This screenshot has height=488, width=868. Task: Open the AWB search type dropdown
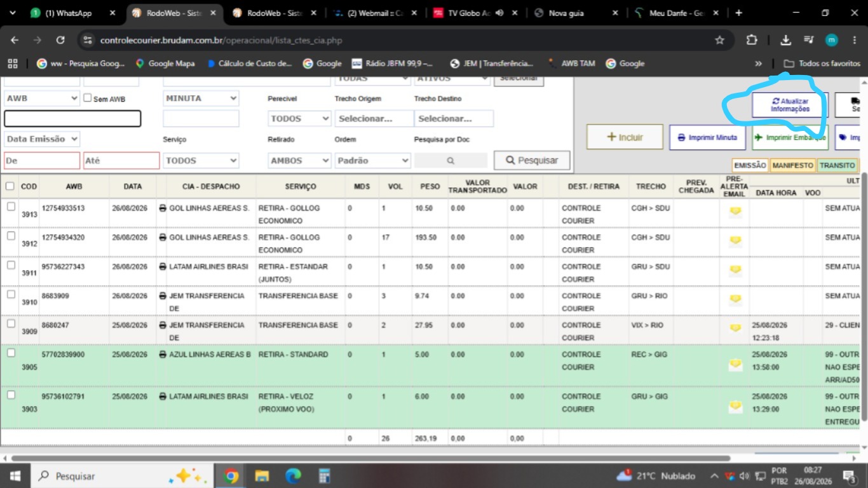42,98
